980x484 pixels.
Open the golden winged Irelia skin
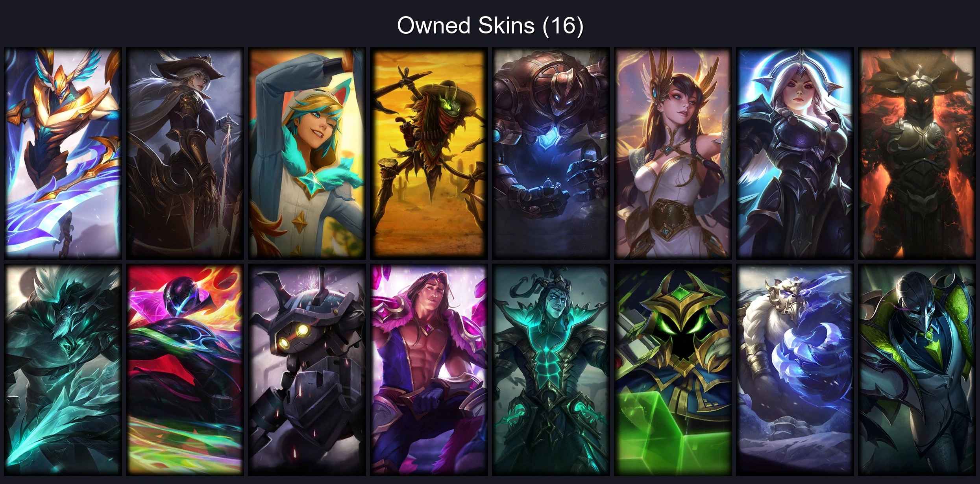pos(673,153)
